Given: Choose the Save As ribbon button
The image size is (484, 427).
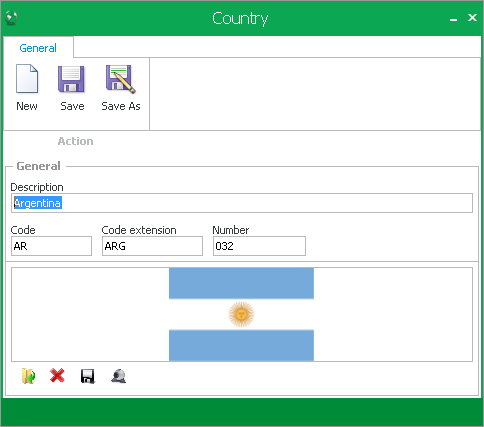Looking at the screenshot, I should click(x=121, y=88).
